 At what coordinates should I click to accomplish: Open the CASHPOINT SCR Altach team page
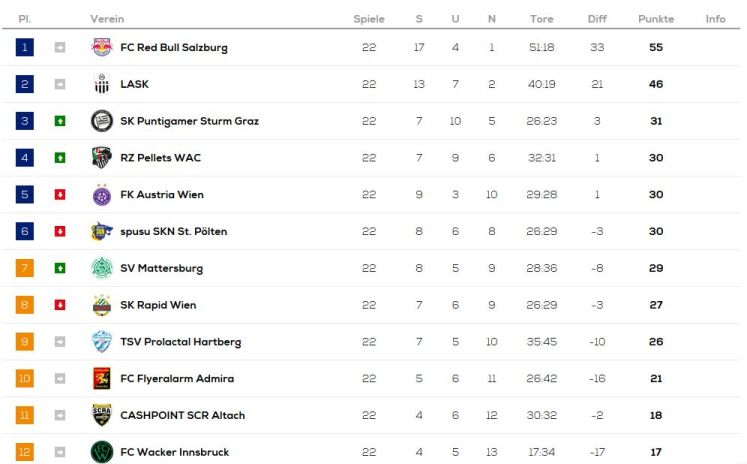point(182,415)
